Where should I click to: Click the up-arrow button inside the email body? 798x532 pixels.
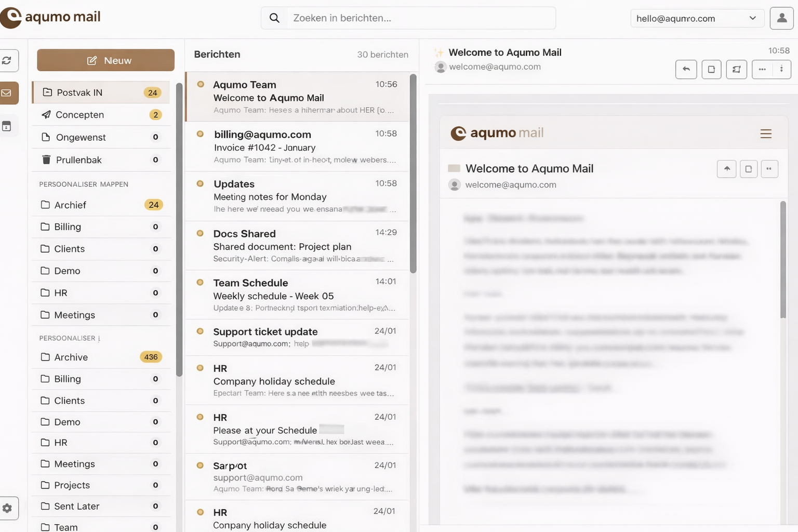click(726, 169)
